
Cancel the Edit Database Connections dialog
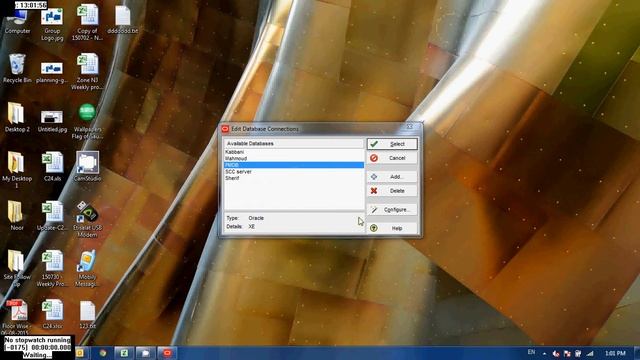(x=392, y=158)
